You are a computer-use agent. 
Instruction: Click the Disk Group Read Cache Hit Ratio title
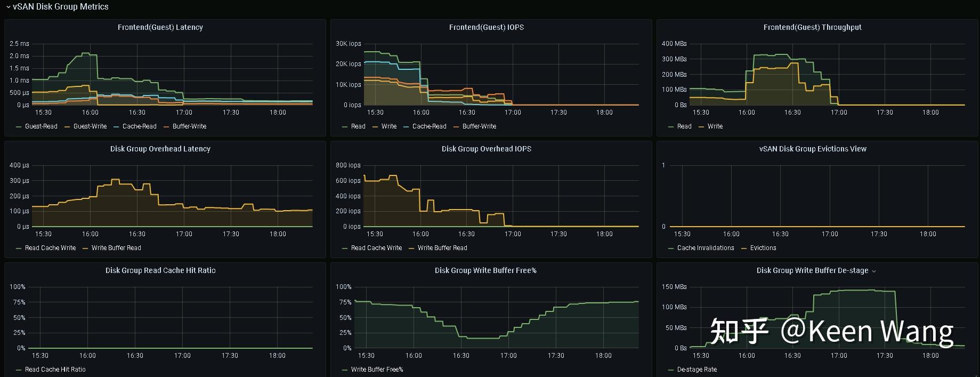pyautogui.click(x=160, y=270)
